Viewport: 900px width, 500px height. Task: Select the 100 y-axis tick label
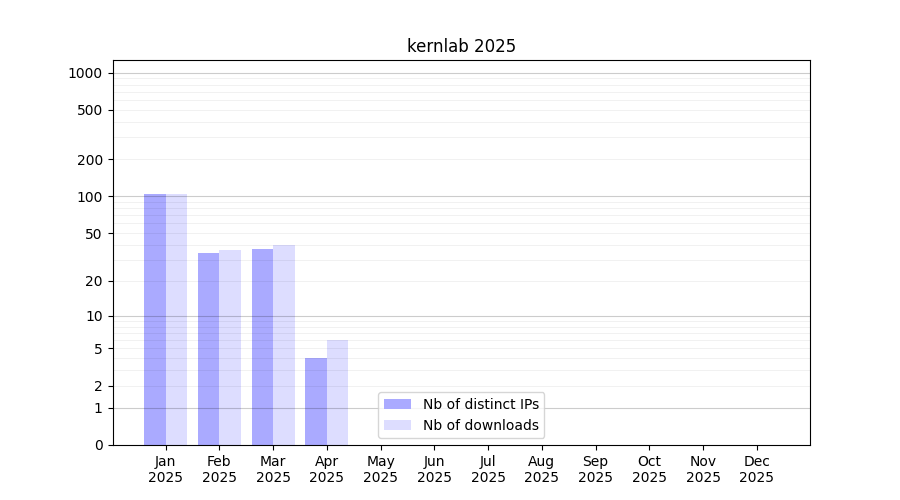pyautogui.click(x=90, y=197)
